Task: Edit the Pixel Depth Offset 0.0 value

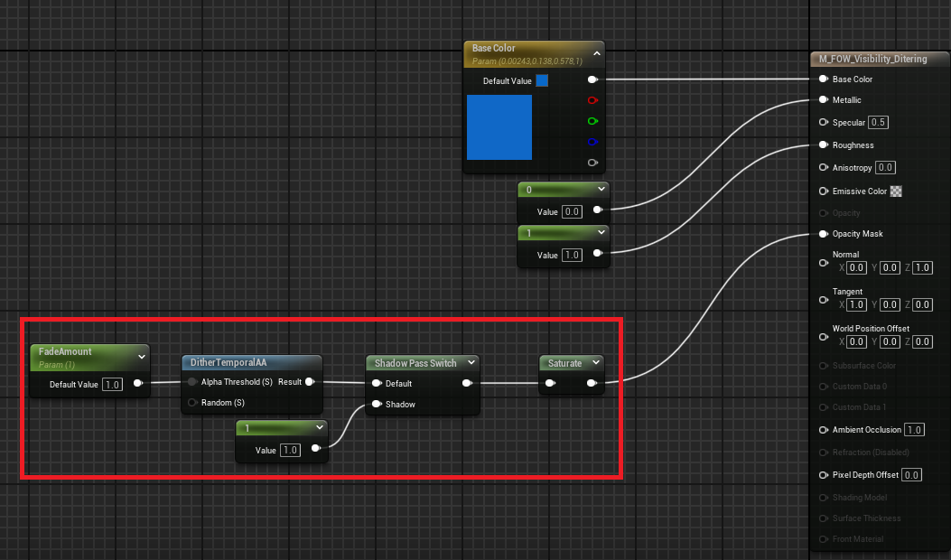Action: click(x=911, y=475)
